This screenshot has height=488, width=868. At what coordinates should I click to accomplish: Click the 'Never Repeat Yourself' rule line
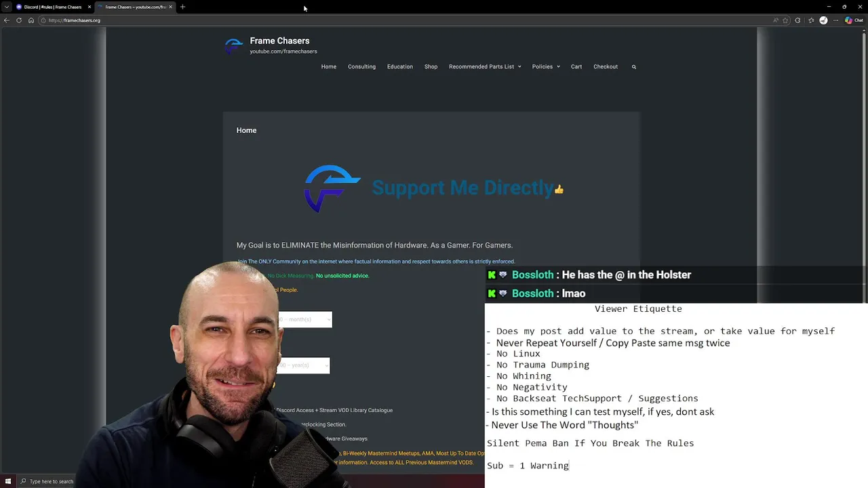(x=608, y=343)
